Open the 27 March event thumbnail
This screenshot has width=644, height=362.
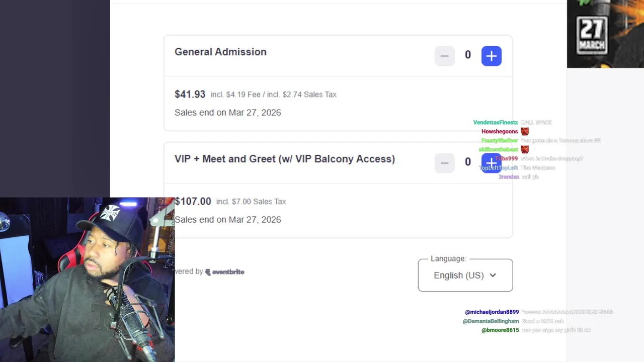(x=605, y=34)
